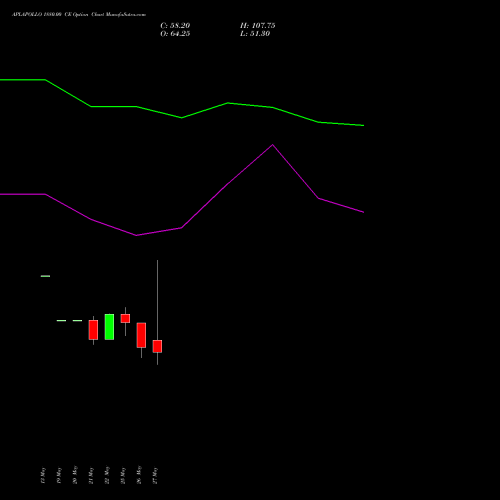Click the open price value O: 64.25

[x=175, y=34]
